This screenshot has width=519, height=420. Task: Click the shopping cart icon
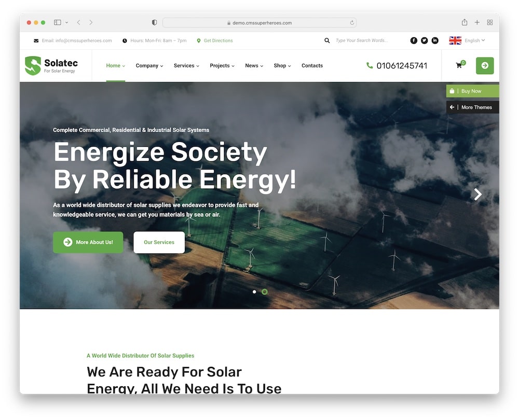(459, 65)
